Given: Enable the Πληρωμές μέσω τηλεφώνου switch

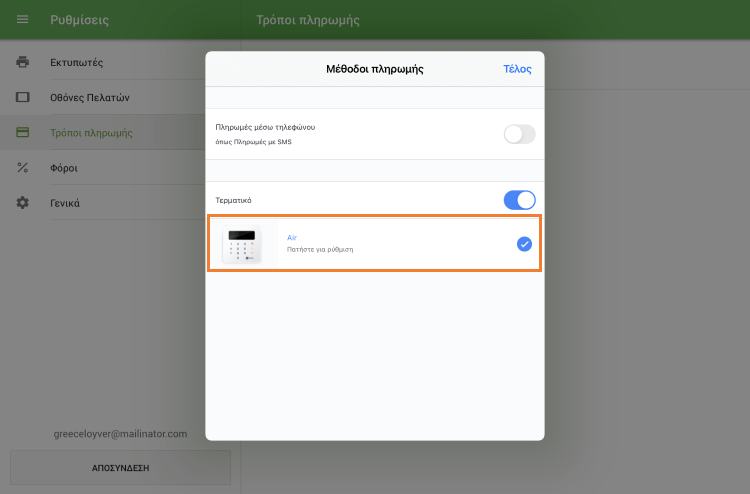Looking at the screenshot, I should tap(519, 134).
